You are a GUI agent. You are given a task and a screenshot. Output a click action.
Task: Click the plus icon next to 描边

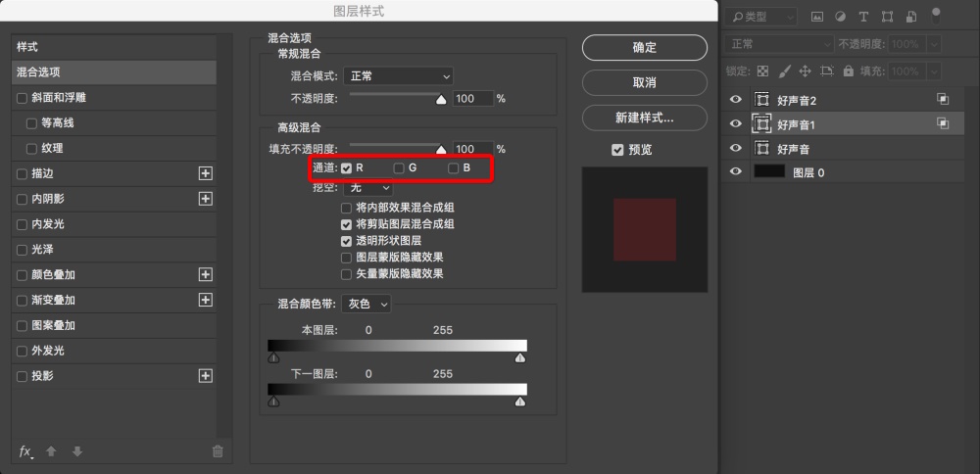pyautogui.click(x=205, y=173)
